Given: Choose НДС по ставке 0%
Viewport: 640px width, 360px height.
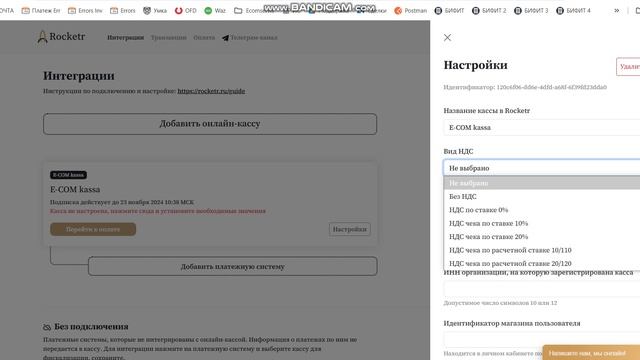Looking at the screenshot, I should tap(542, 210).
